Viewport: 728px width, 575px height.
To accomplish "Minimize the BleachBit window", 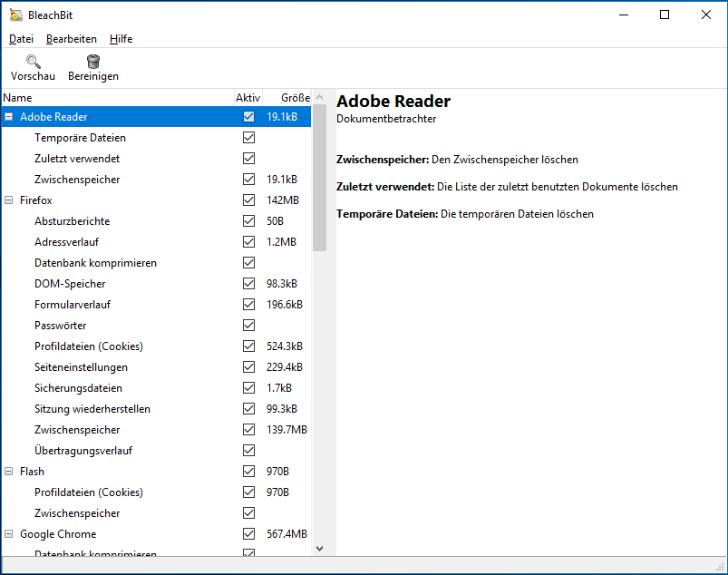I will tap(624, 15).
